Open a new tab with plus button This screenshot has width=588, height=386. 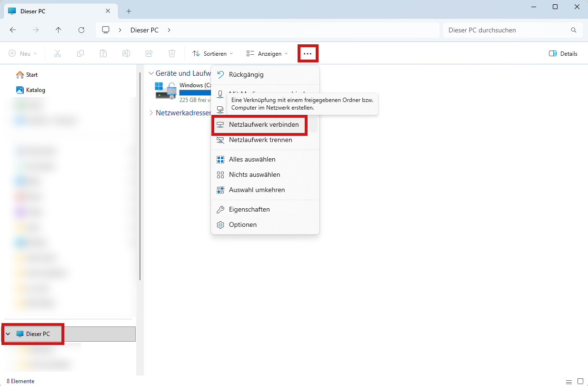129,11
